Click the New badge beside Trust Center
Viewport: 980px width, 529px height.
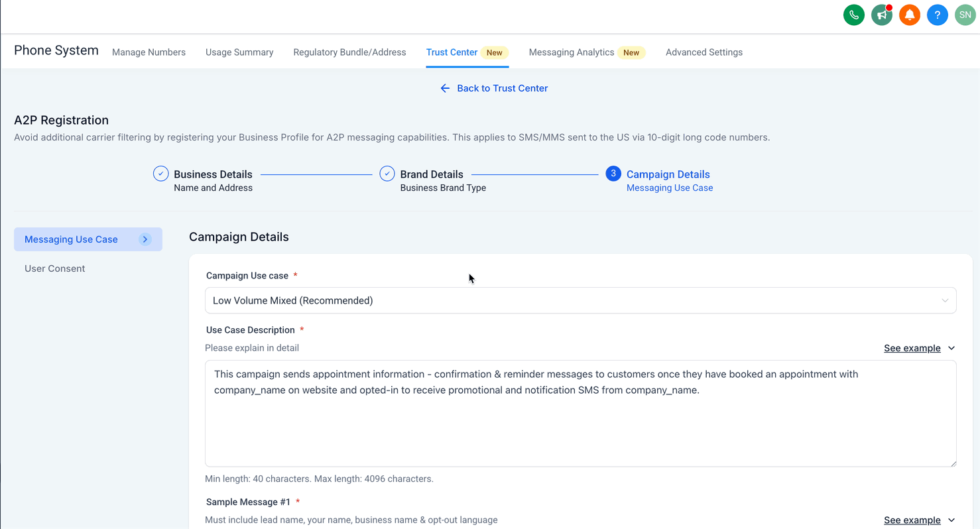click(x=495, y=52)
